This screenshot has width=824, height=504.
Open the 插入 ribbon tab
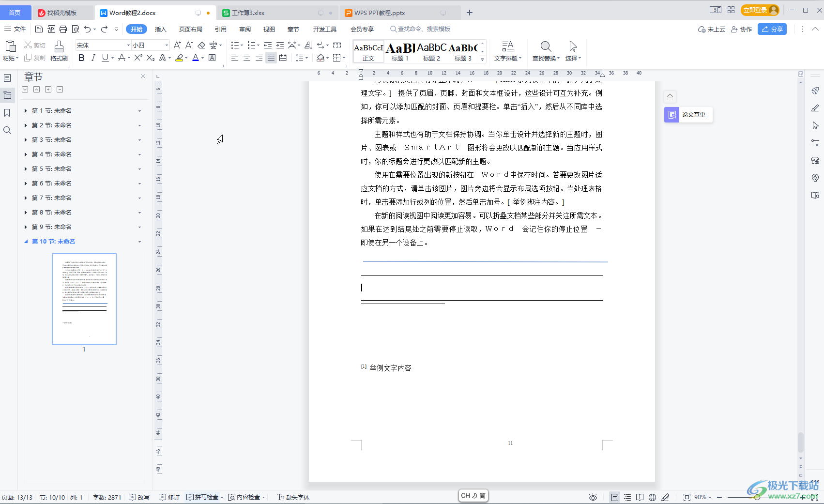click(x=160, y=29)
